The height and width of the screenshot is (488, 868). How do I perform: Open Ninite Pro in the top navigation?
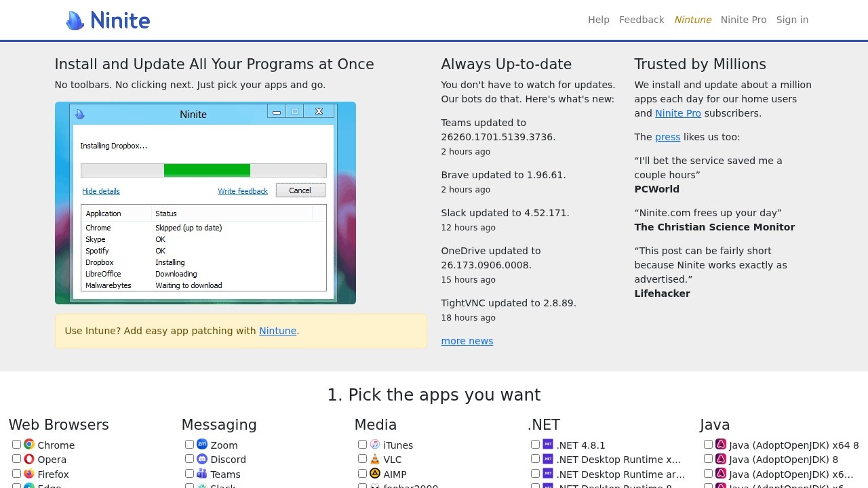[743, 20]
